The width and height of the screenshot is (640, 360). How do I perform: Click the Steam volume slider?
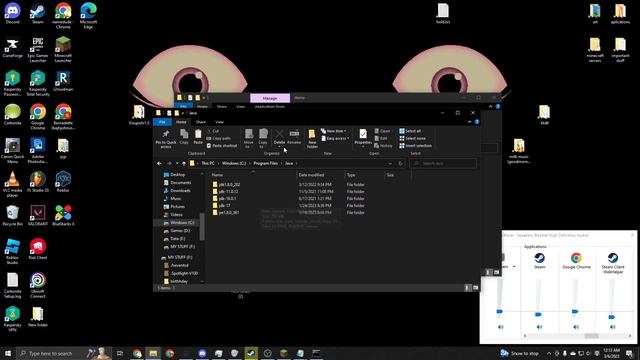coord(538,314)
